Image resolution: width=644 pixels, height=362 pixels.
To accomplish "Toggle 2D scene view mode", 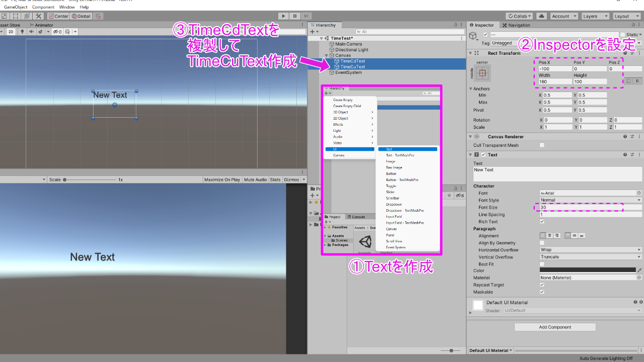I will [11, 32].
